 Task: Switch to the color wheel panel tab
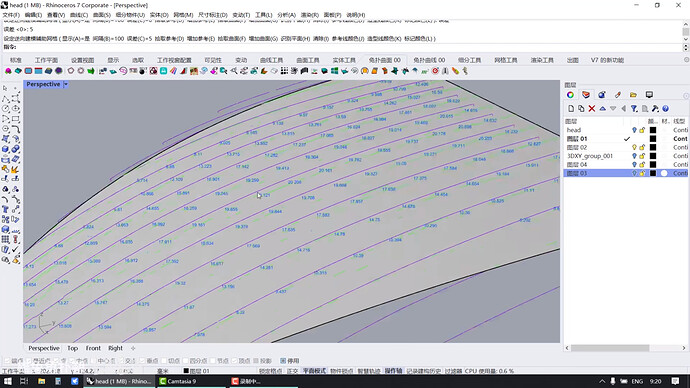pos(570,95)
